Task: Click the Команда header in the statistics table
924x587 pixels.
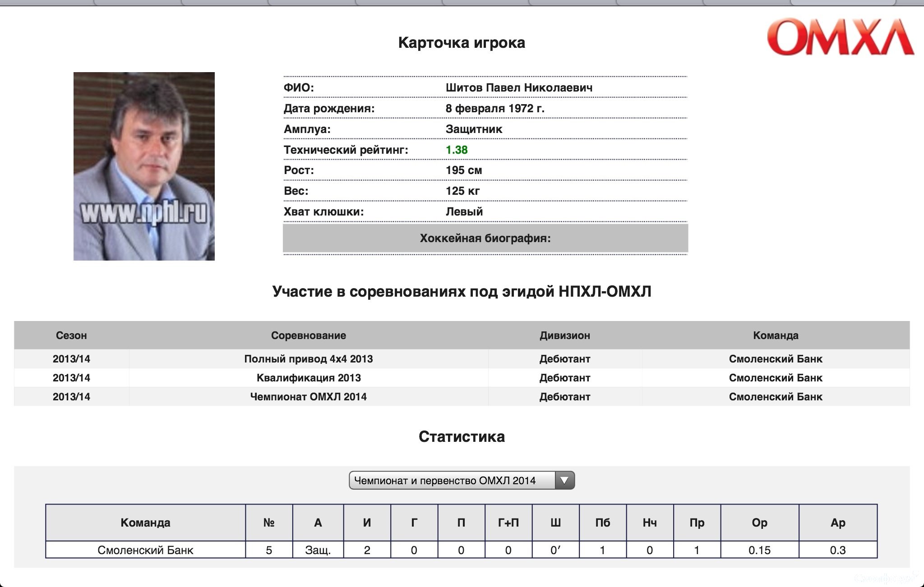Action: [x=145, y=523]
